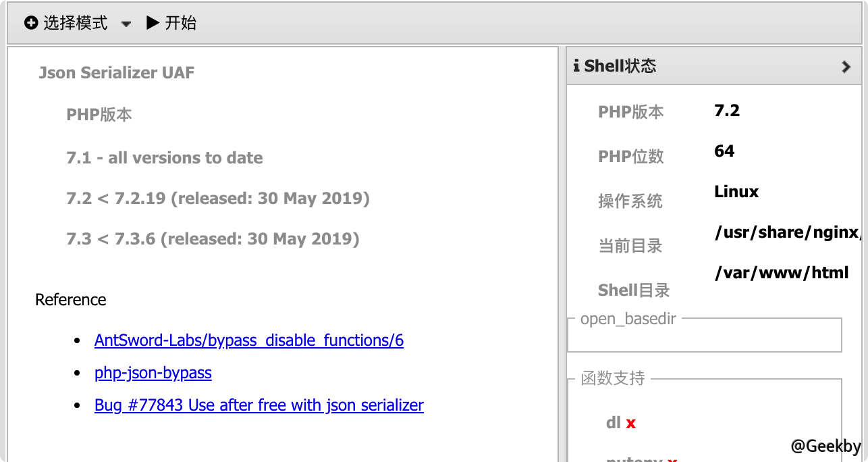Click the /var/www/html Shell目录 path
Viewport: 868px width, 462px height.
[782, 272]
